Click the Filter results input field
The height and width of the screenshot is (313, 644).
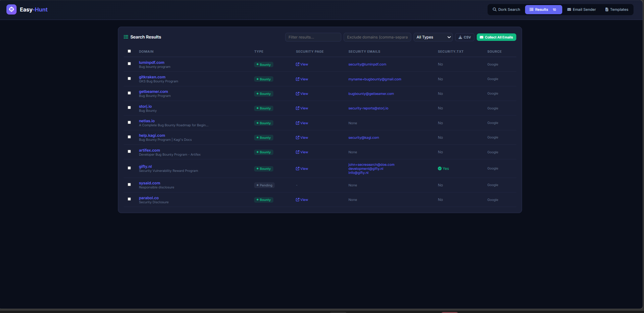313,37
